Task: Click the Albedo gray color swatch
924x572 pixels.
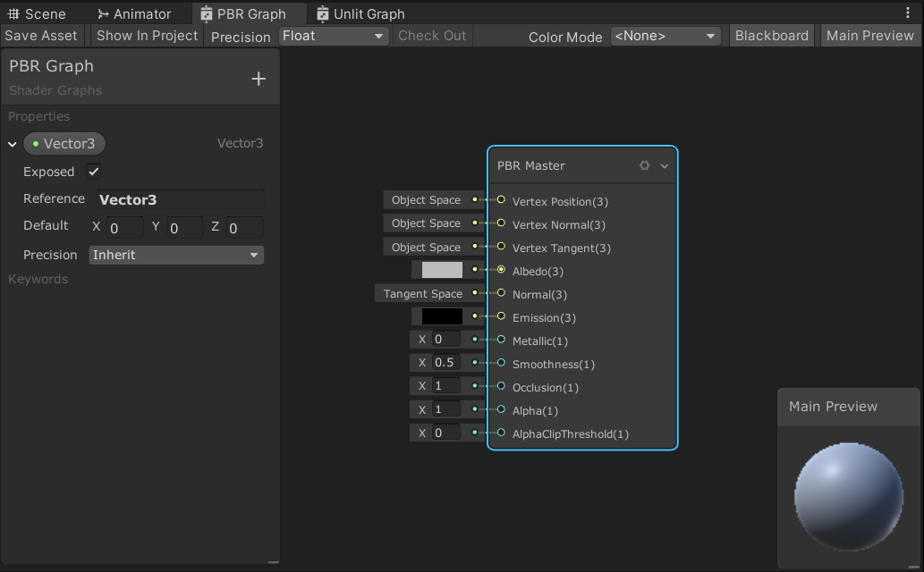Action: tap(442, 270)
